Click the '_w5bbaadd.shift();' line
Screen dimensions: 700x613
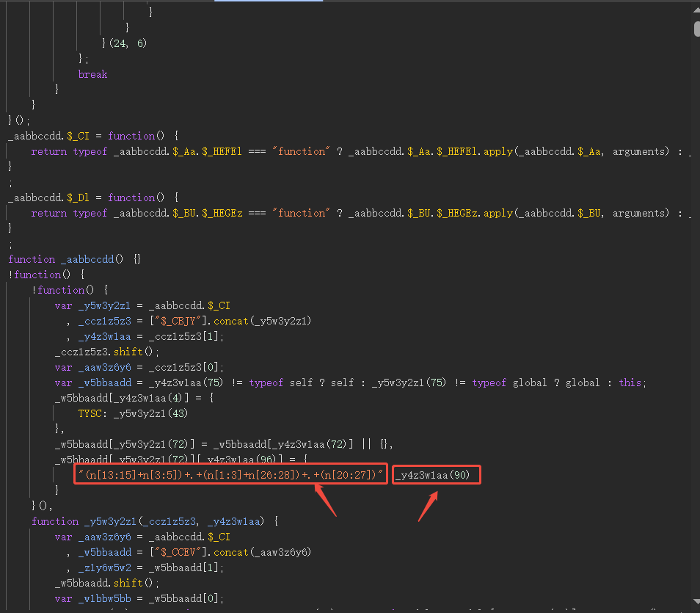(x=106, y=584)
